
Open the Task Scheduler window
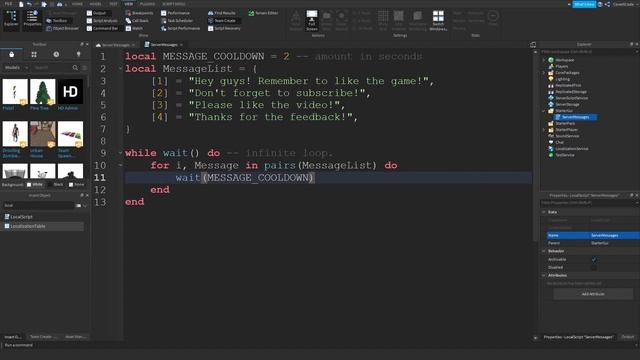(x=177, y=20)
